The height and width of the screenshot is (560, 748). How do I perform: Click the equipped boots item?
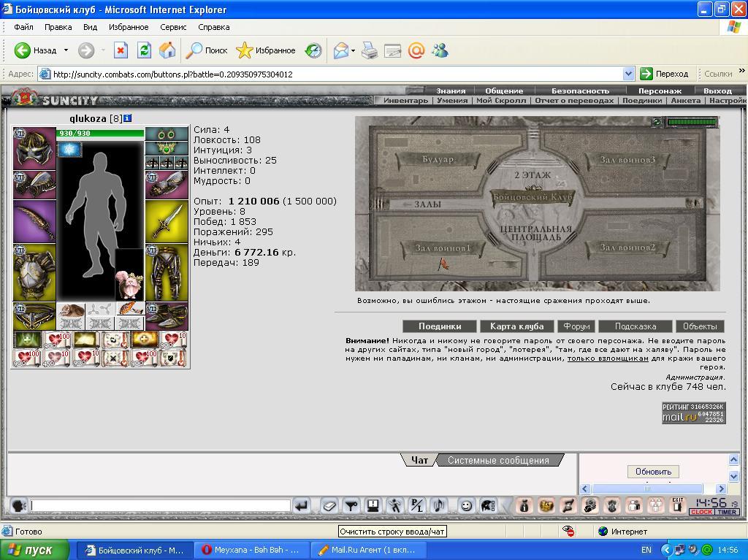[x=167, y=316]
